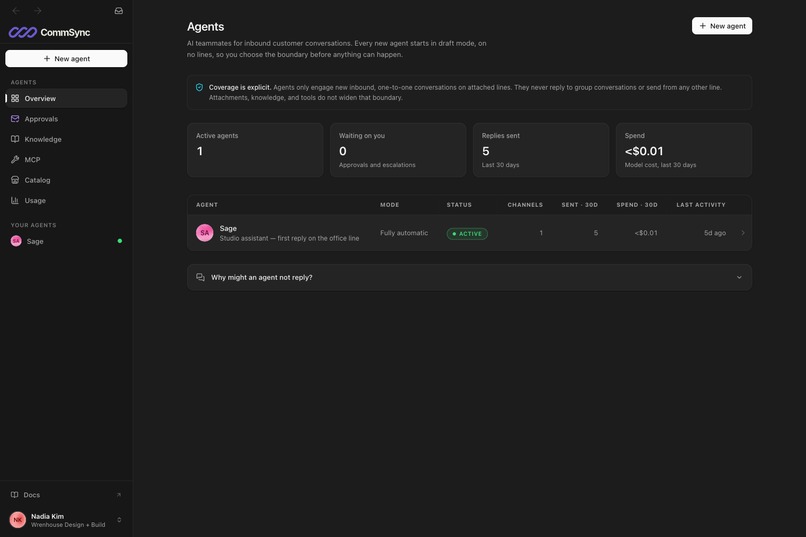Click the plus icon in sidebar New agent button
The image size is (806, 537).
47,59
